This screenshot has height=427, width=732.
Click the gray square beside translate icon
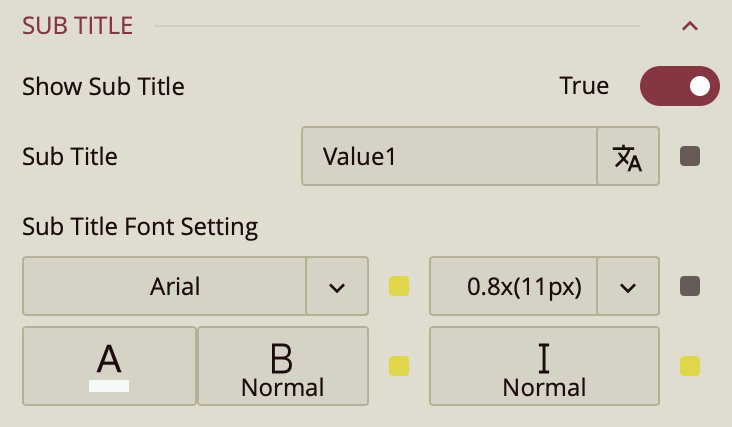[690, 156]
